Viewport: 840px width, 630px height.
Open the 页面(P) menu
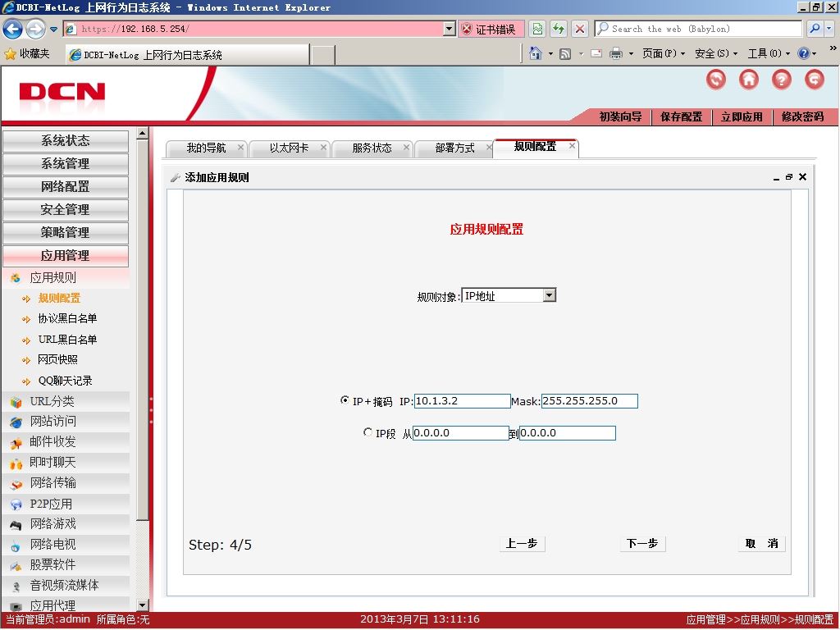(x=663, y=53)
